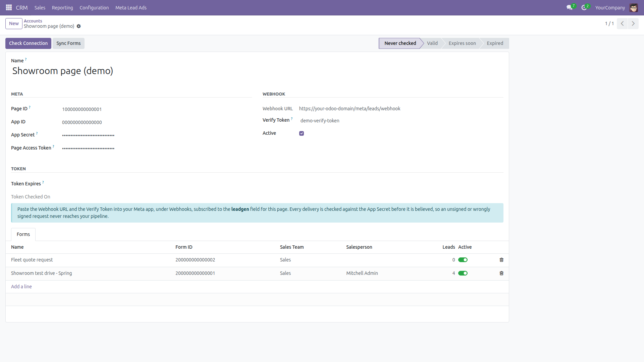Edit the App Secret masked field

click(157, 135)
